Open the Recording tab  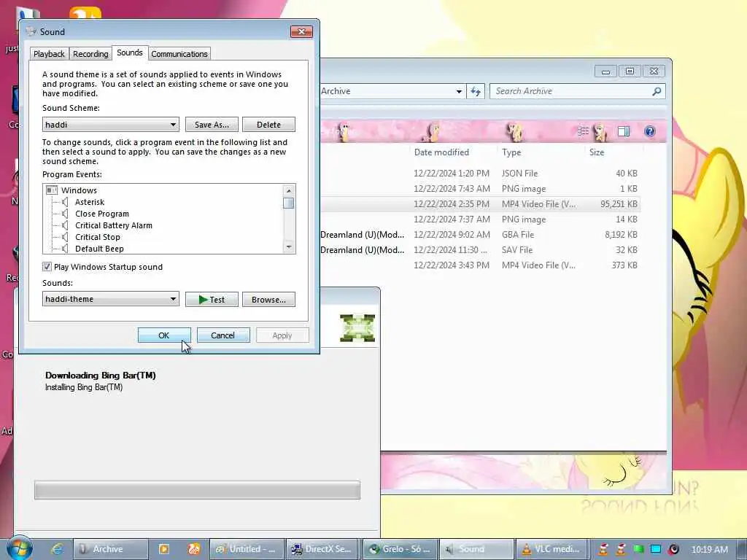90,54
